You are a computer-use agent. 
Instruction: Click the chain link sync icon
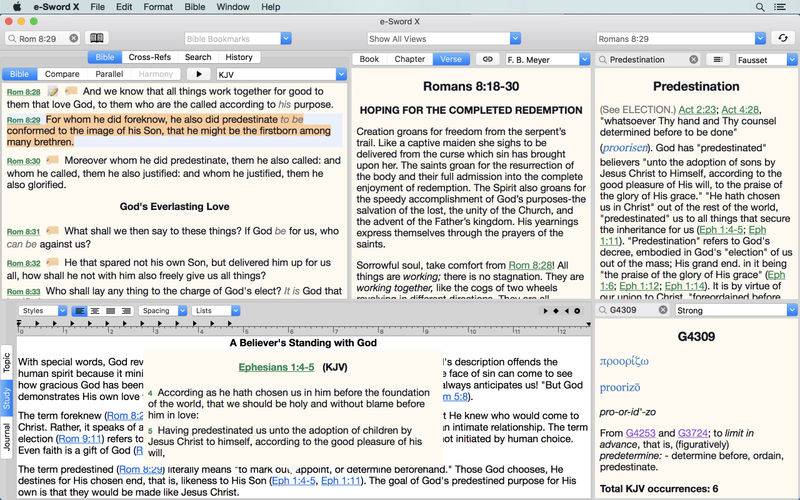(487, 59)
